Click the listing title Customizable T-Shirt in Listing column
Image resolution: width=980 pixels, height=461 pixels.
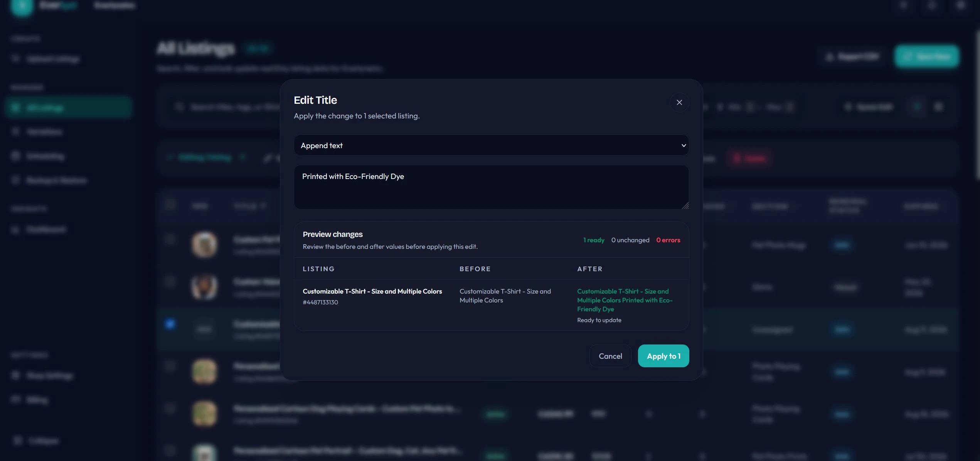pyautogui.click(x=372, y=291)
